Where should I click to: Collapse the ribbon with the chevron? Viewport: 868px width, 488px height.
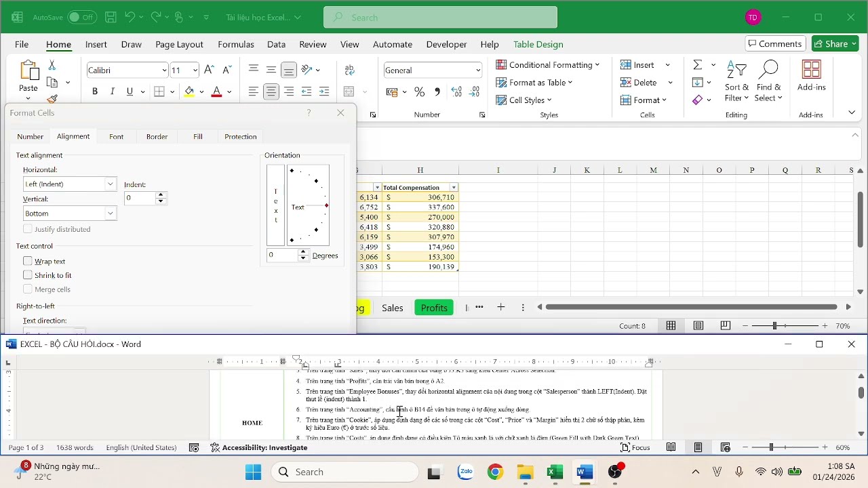pyautogui.click(x=852, y=113)
